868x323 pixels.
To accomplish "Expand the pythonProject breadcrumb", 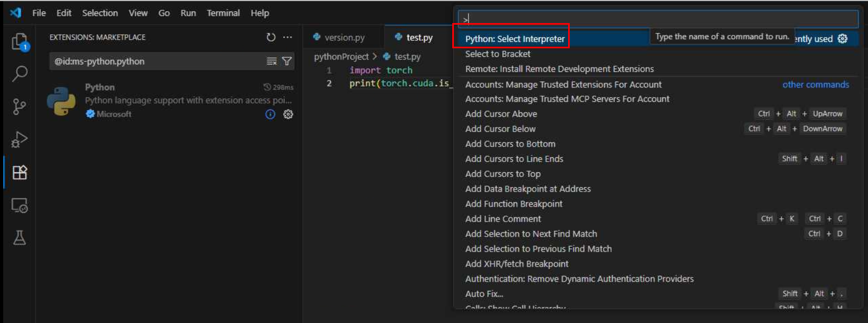I will point(341,56).
